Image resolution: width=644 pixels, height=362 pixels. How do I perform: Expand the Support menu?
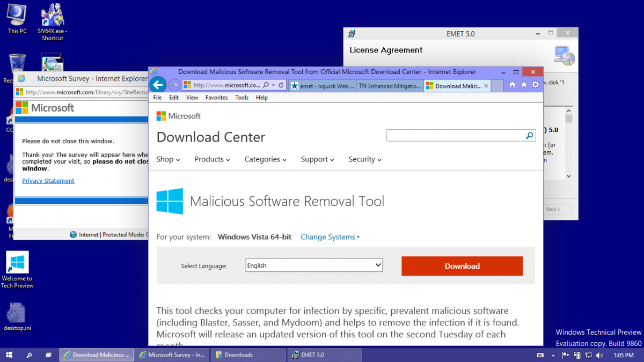[x=318, y=159]
